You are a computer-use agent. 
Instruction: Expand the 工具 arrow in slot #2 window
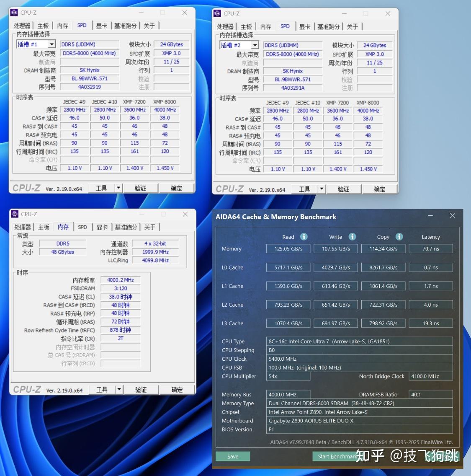pyautogui.click(x=322, y=189)
